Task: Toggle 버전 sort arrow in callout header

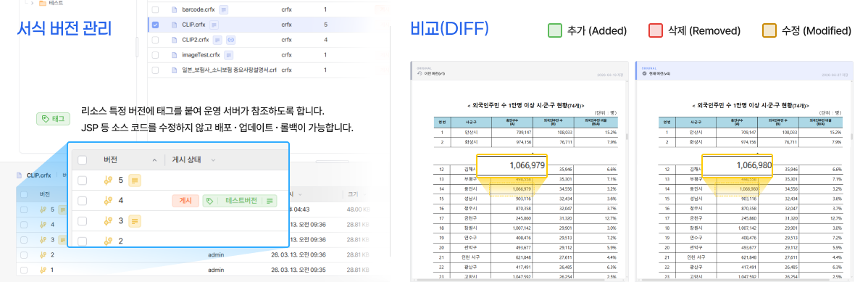Action: (x=154, y=160)
